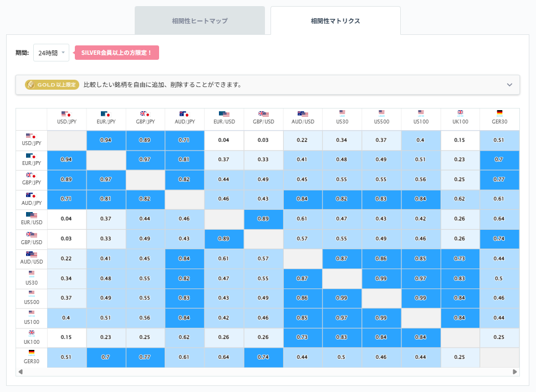Click the 0.94 USD/JPY correlation cell

[105, 141]
